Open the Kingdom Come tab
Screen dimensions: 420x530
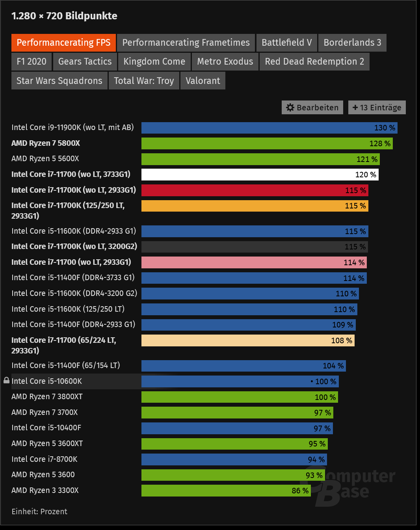(154, 61)
